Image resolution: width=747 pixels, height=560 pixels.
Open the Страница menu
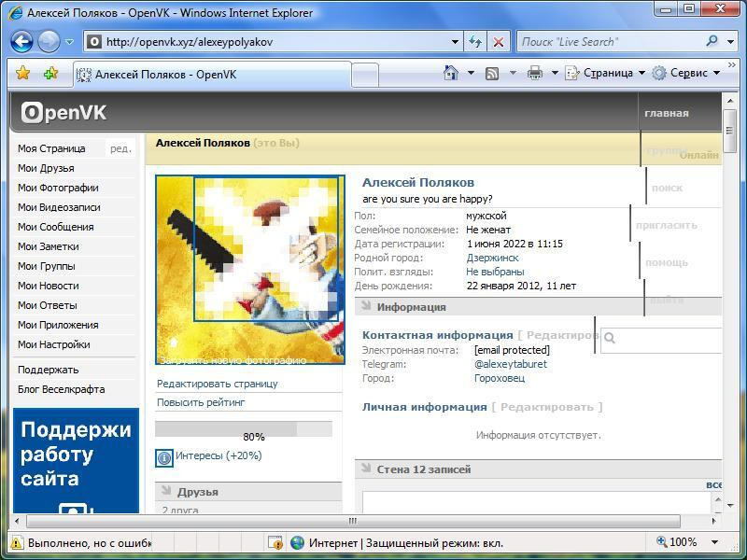point(605,73)
